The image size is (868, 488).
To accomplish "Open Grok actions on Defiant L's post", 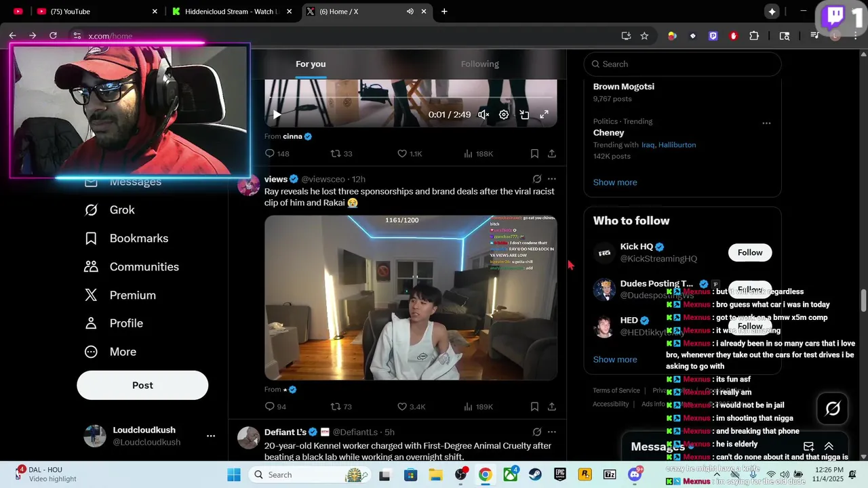I will click(537, 432).
